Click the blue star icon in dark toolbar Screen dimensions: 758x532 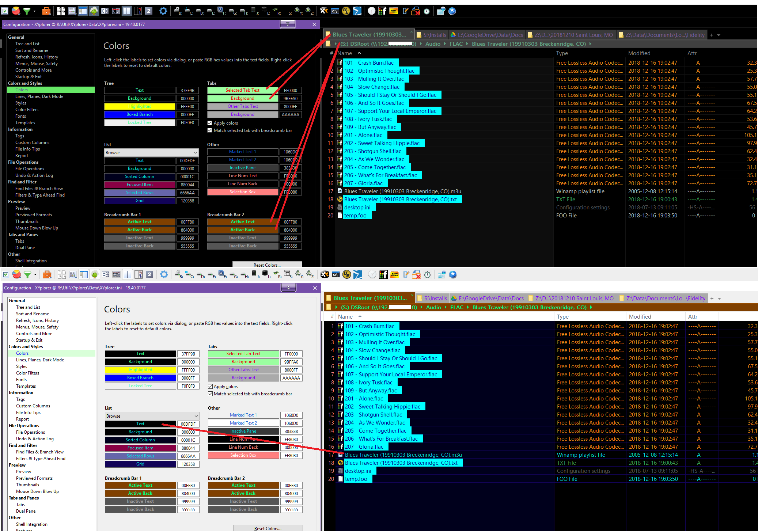[452, 11]
